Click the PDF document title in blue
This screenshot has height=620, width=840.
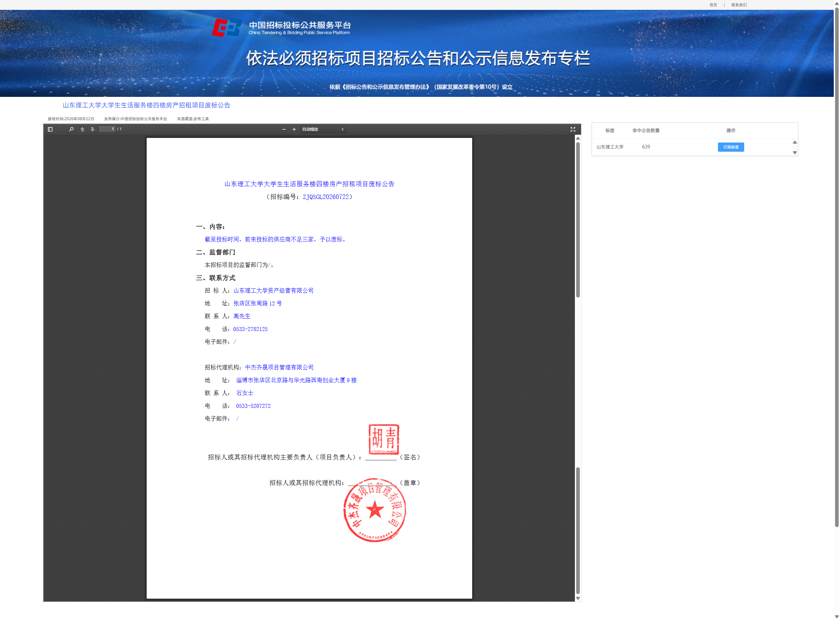[x=309, y=184]
